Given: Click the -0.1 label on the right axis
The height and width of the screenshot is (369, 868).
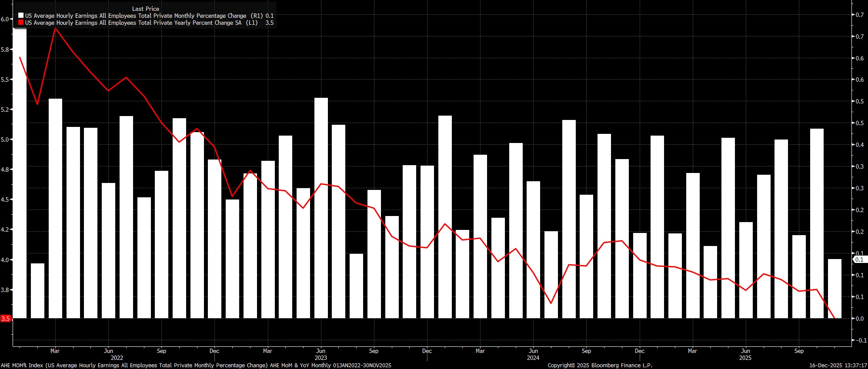Looking at the screenshot, I should (x=859, y=340).
